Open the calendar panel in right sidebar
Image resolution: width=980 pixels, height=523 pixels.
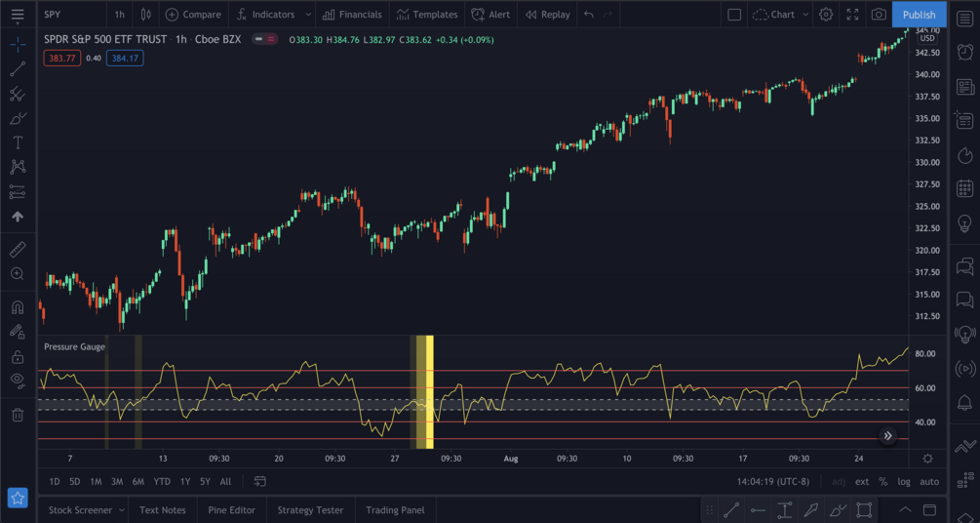[965, 187]
